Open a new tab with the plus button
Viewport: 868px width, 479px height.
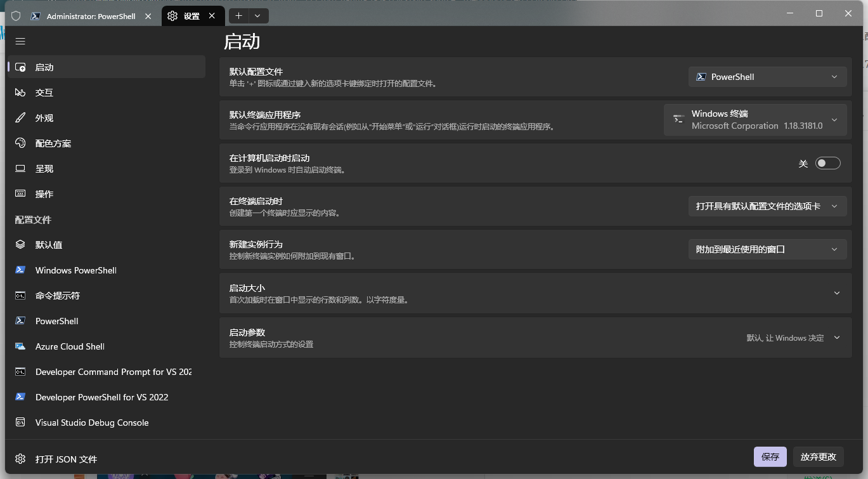point(238,16)
